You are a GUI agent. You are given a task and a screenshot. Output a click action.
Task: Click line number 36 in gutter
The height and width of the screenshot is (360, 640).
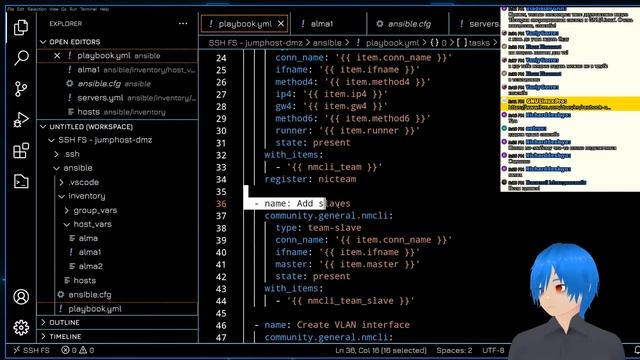tap(221, 204)
